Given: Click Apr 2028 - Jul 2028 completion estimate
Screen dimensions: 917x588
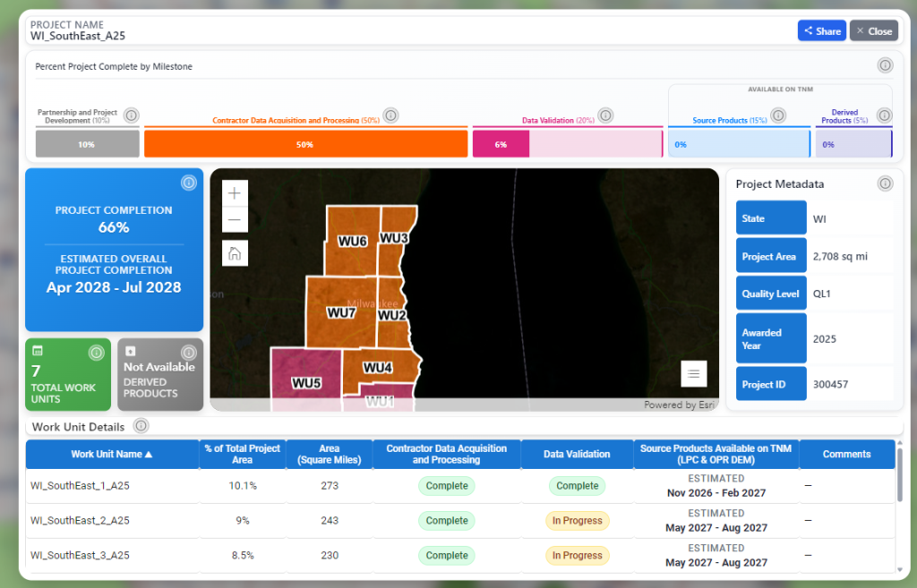Looking at the screenshot, I should pyautogui.click(x=114, y=287).
